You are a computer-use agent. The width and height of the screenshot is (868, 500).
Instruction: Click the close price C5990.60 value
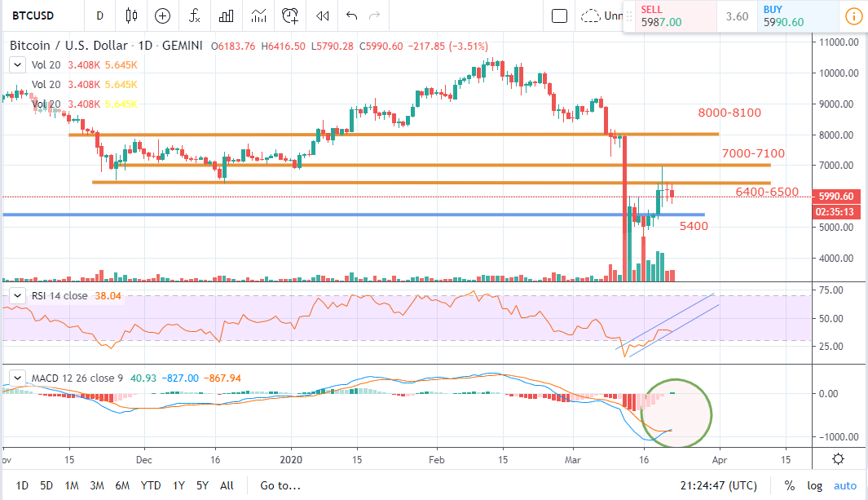click(x=381, y=46)
